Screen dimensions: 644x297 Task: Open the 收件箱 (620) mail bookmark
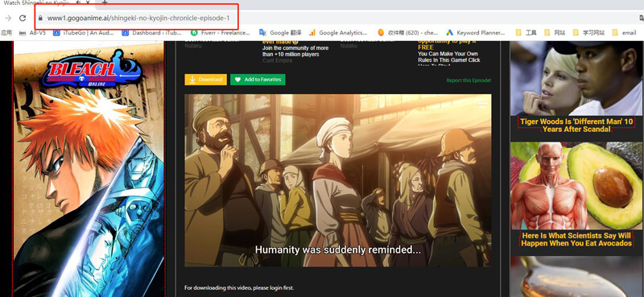click(408, 32)
